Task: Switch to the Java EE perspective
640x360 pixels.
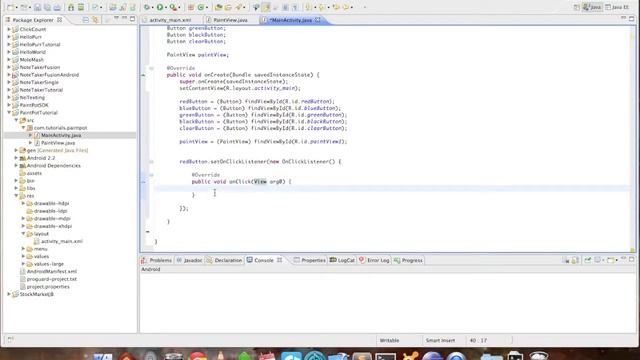Action: pyautogui.click(x=618, y=7)
